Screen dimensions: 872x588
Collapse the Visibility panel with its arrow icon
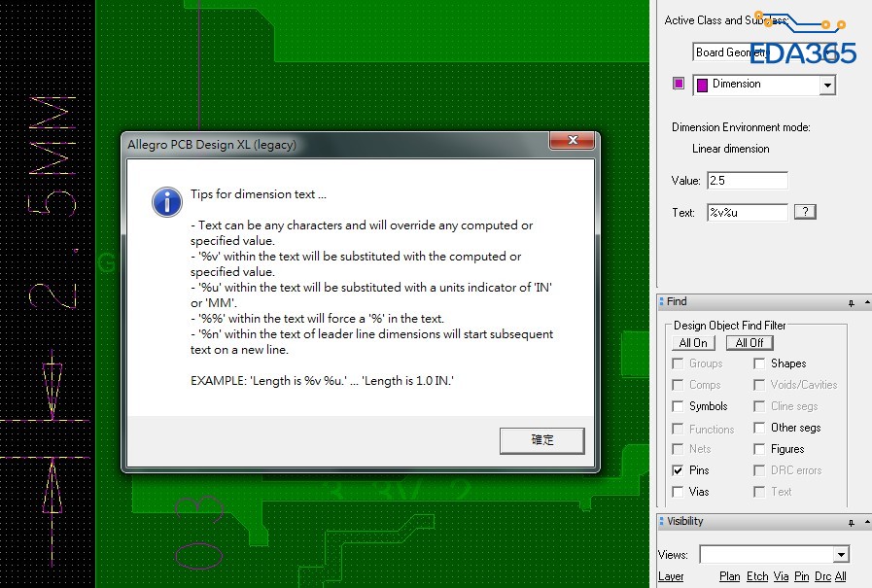pyautogui.click(x=867, y=523)
